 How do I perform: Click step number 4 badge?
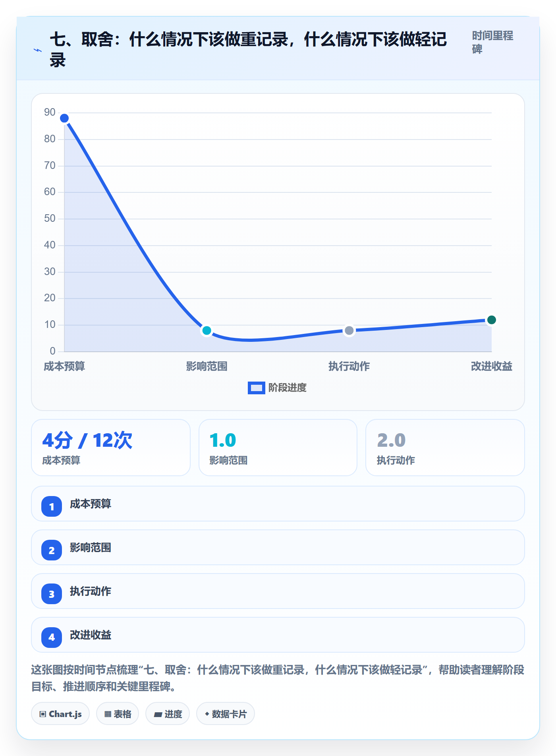point(52,638)
